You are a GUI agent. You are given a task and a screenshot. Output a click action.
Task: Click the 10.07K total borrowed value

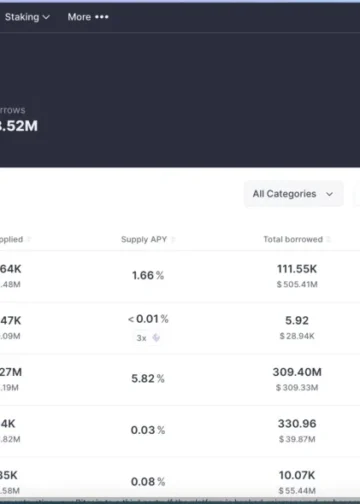(x=297, y=475)
